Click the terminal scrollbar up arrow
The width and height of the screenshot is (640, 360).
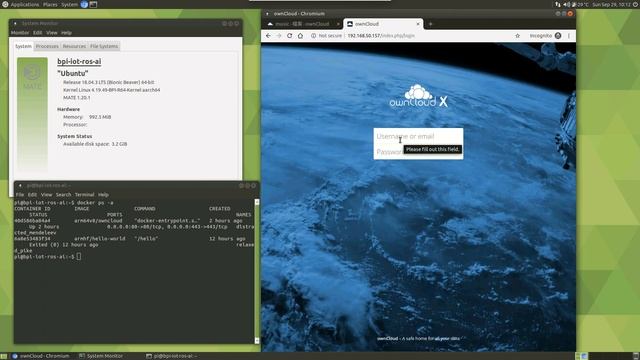pyautogui.click(x=257, y=202)
